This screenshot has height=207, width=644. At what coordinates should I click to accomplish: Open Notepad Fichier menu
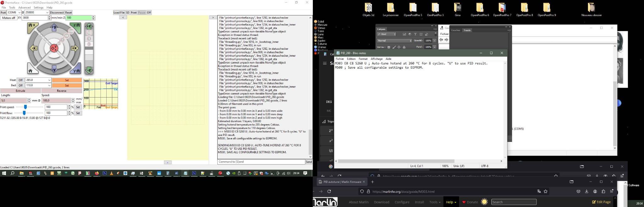click(x=340, y=59)
